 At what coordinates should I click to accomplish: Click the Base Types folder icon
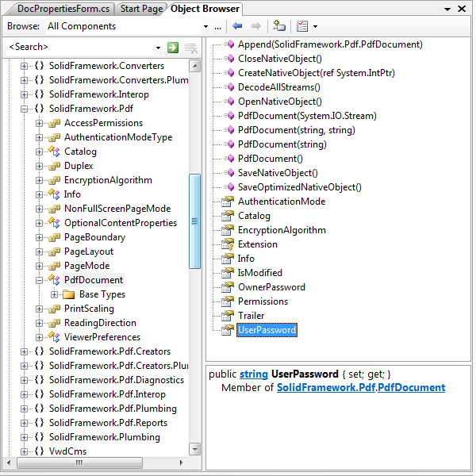(x=69, y=294)
